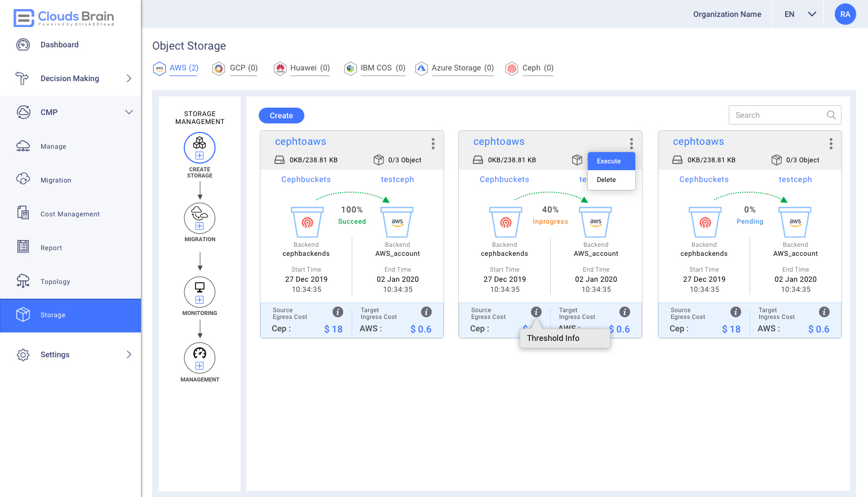Click Target Ingress Cost info icon, Pending card
The width and height of the screenshot is (868, 497).
point(824,312)
